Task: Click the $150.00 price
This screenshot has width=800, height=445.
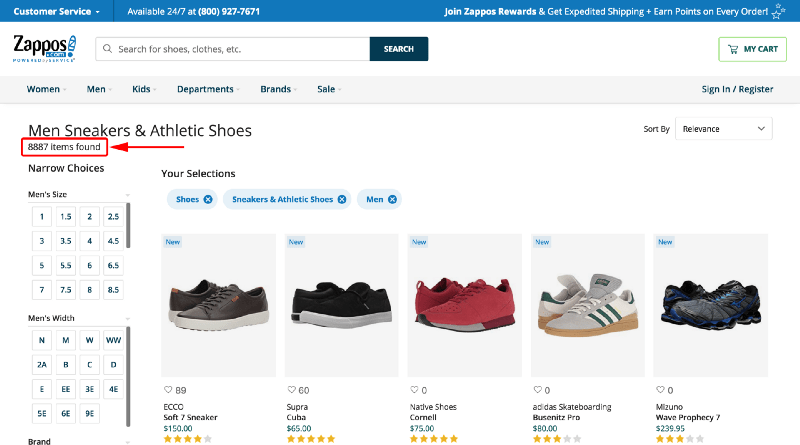Action: point(178,429)
